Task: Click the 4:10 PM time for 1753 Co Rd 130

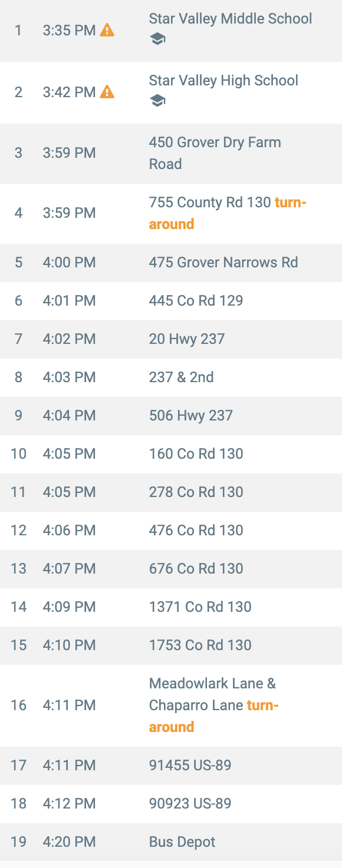Action: pos(69,645)
